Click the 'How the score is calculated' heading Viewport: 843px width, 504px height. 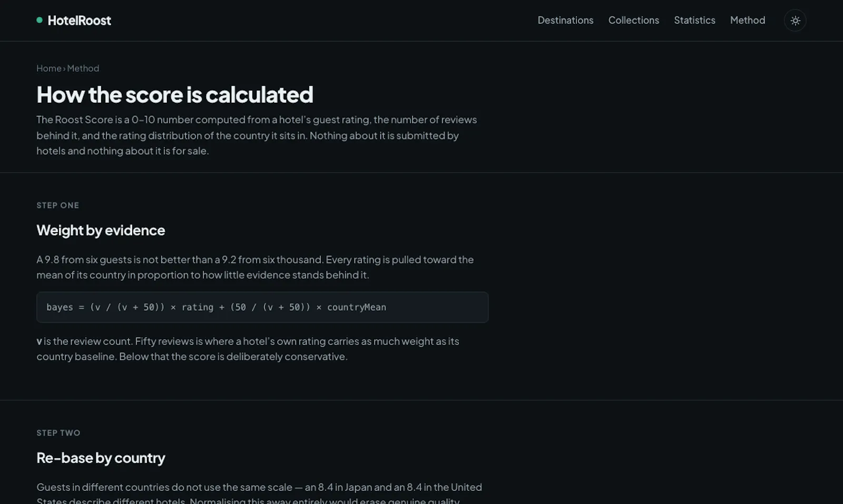[x=175, y=95]
